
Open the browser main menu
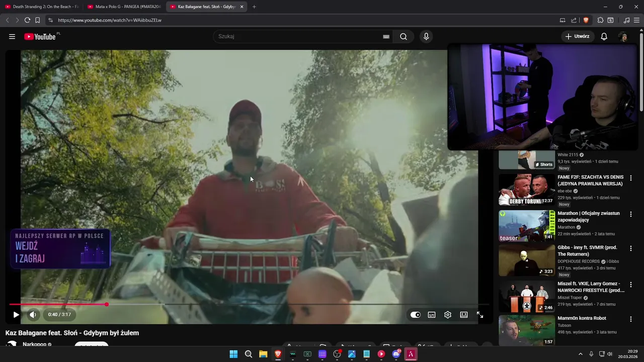pyautogui.click(x=637, y=20)
